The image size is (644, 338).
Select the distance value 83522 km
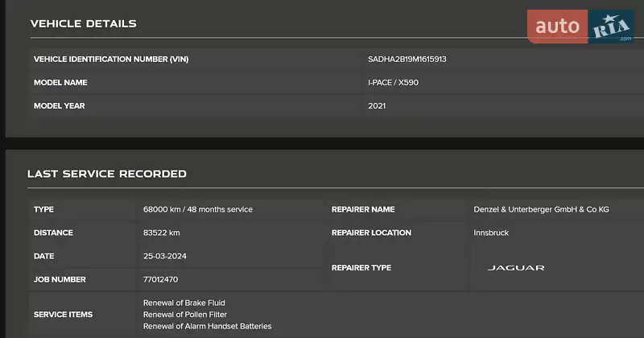161,233
